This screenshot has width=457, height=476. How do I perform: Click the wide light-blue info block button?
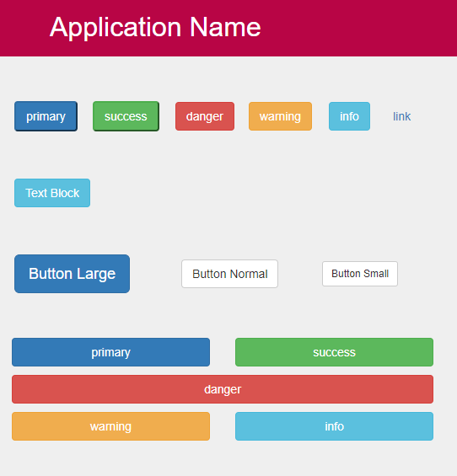[x=334, y=426]
